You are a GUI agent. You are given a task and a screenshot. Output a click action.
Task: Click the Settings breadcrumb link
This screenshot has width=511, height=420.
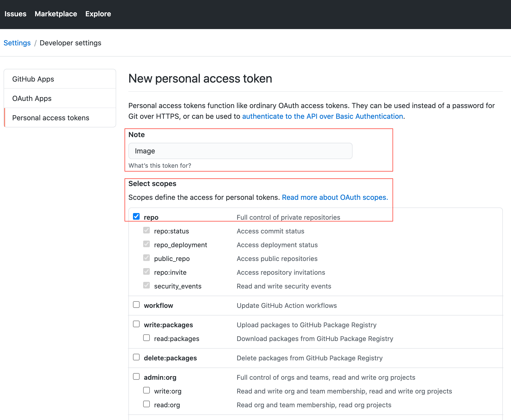17,43
